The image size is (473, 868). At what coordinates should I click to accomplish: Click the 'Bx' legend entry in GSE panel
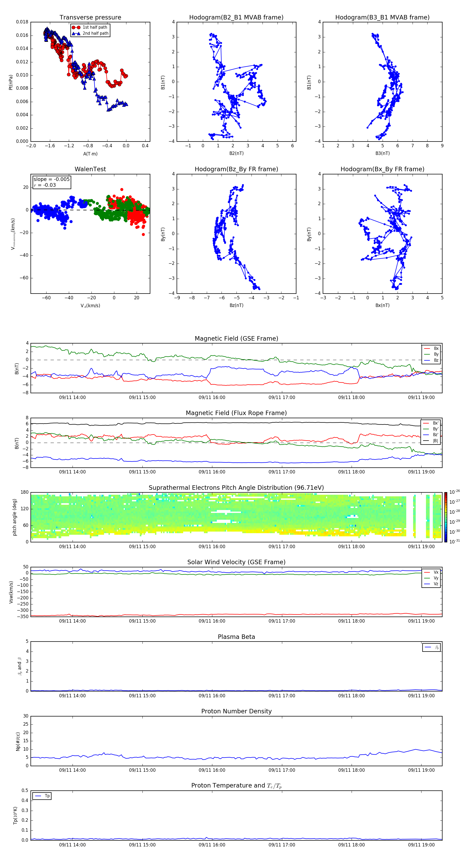click(x=431, y=349)
